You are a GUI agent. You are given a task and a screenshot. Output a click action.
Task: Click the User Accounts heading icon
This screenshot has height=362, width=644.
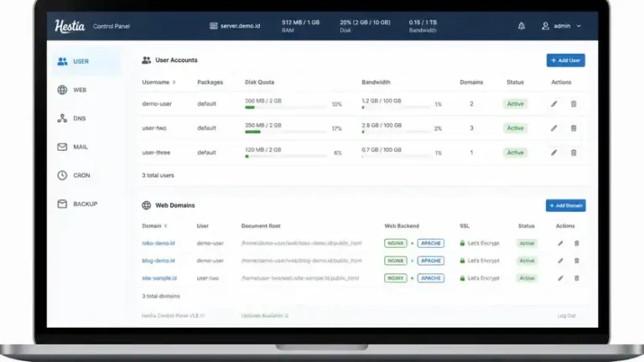click(x=146, y=60)
